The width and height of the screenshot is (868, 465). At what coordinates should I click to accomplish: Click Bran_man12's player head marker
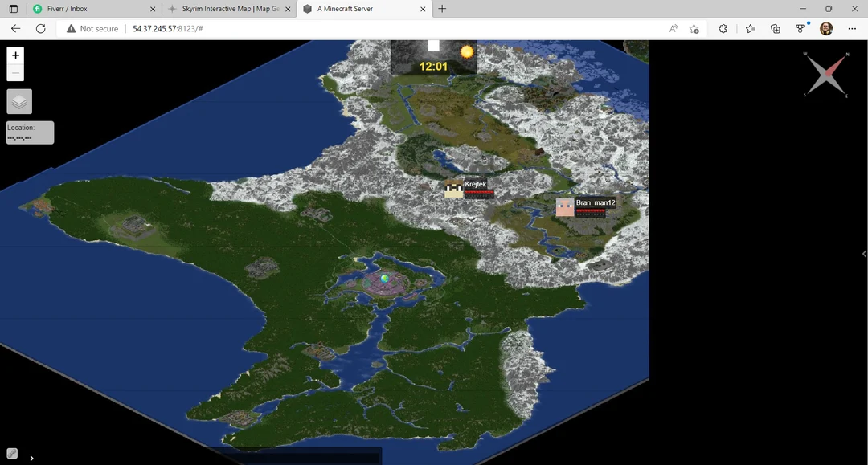(565, 208)
